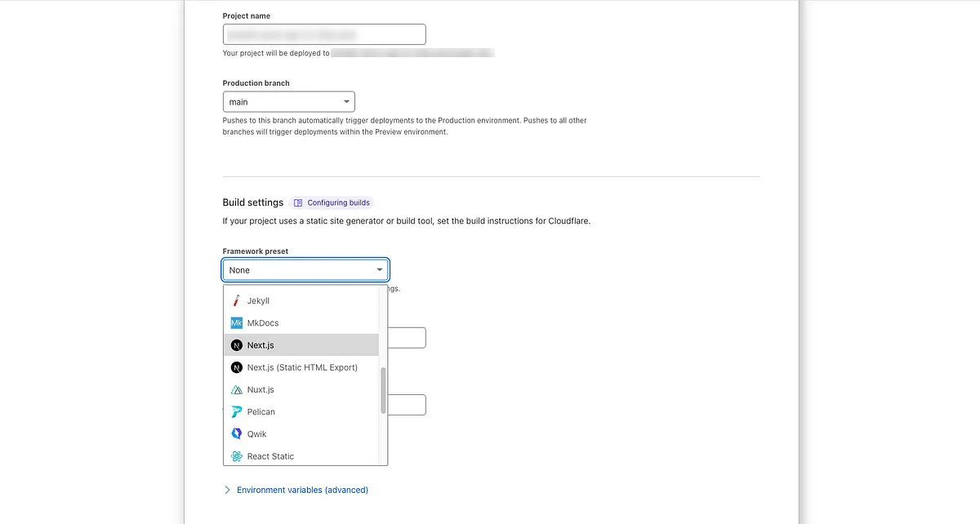This screenshot has height=524, width=980.
Task: Select Pelican from the framework preset list
Action: coord(269,411)
